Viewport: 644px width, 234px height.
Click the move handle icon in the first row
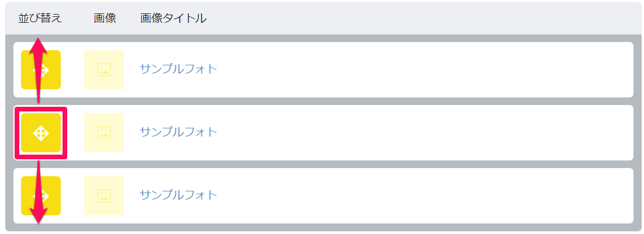41,69
